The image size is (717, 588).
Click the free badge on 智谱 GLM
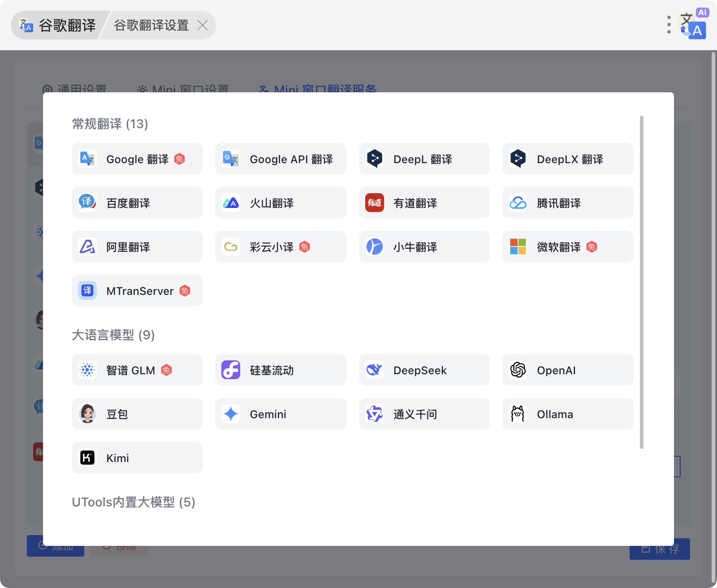(166, 370)
